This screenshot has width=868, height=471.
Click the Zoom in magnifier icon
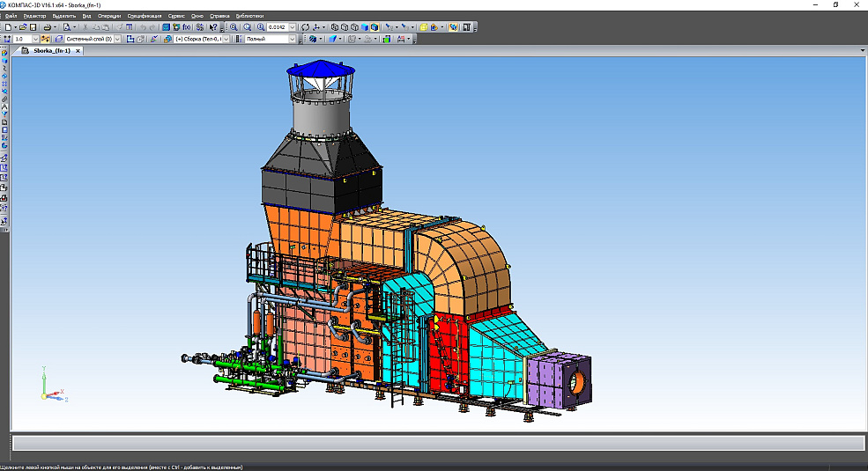(x=234, y=27)
